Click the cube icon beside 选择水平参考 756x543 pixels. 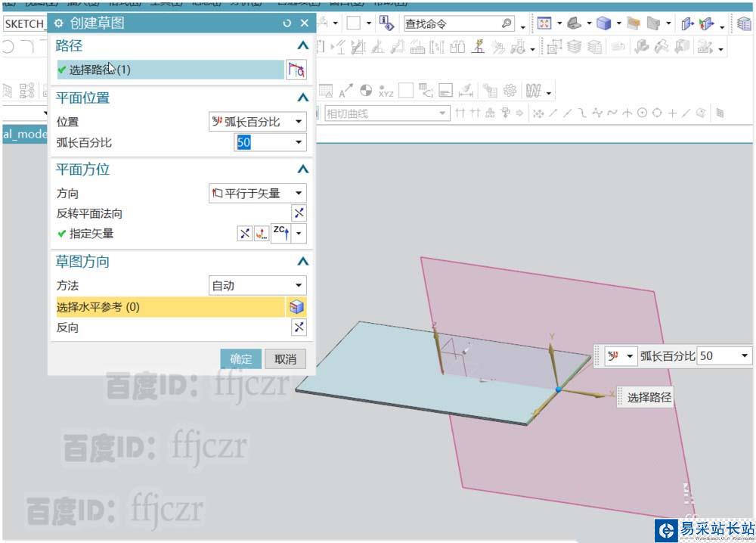click(x=297, y=307)
